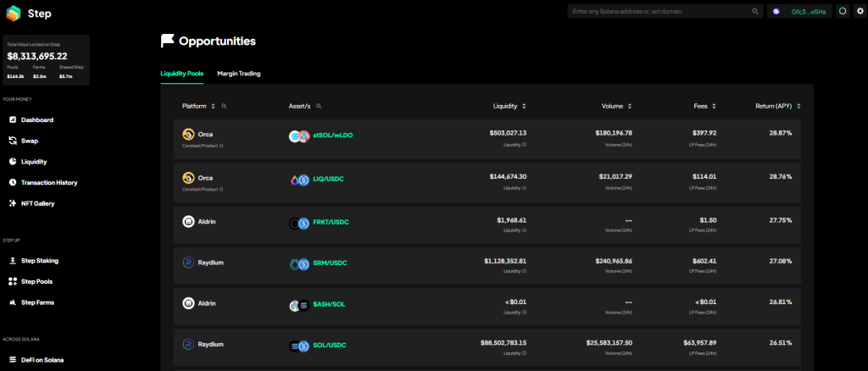Click the $ASH/SOL token pair icons
This screenshot has width=868, height=371.
[299, 305]
